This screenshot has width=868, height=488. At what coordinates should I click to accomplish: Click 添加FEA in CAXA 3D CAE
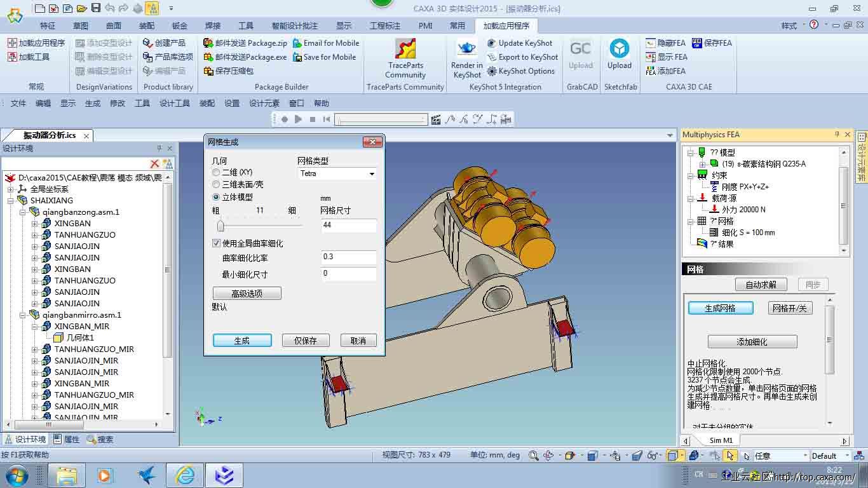[665, 71]
